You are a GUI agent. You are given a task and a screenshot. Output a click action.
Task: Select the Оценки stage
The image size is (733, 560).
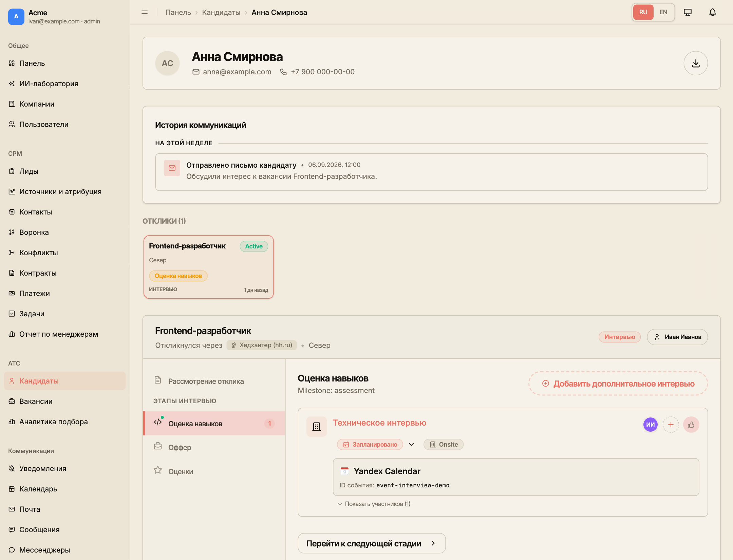(214, 471)
